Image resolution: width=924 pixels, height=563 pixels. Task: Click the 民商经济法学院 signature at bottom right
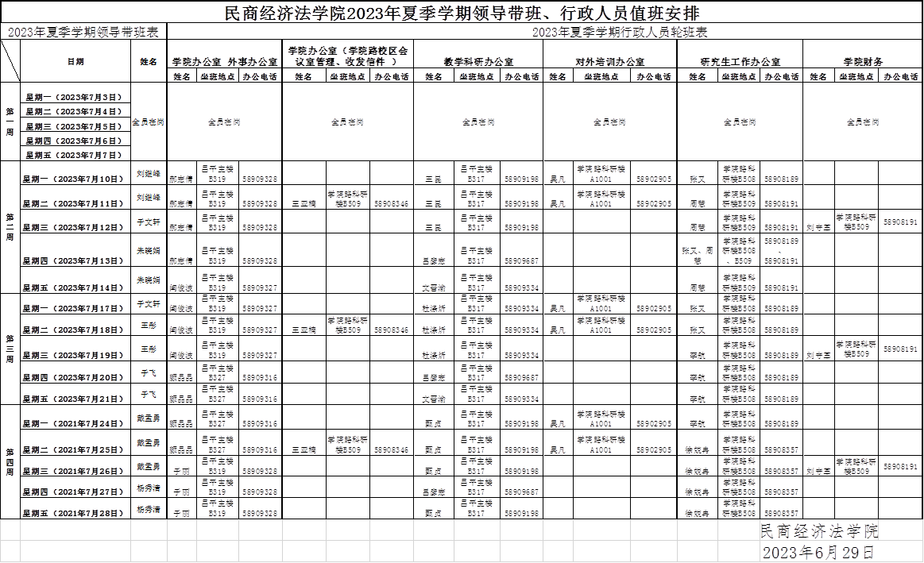(819, 530)
